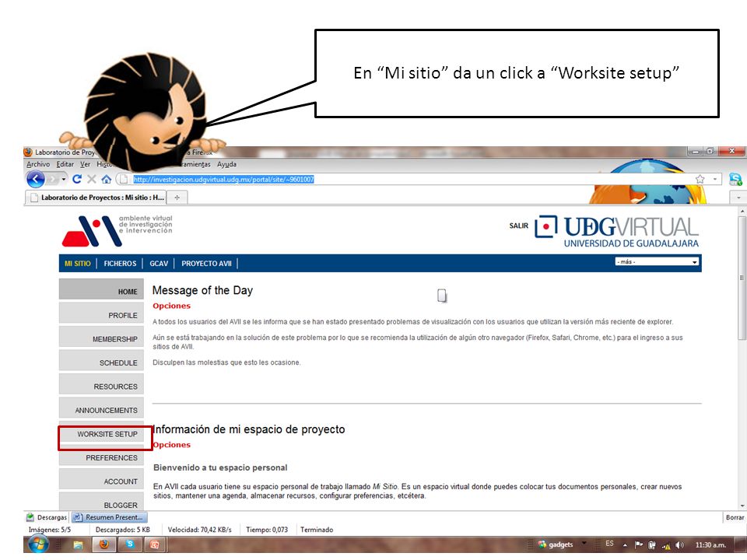Screen dimensions: 747x560
Task: Click the page identity icon beside URL
Action: (124, 179)
